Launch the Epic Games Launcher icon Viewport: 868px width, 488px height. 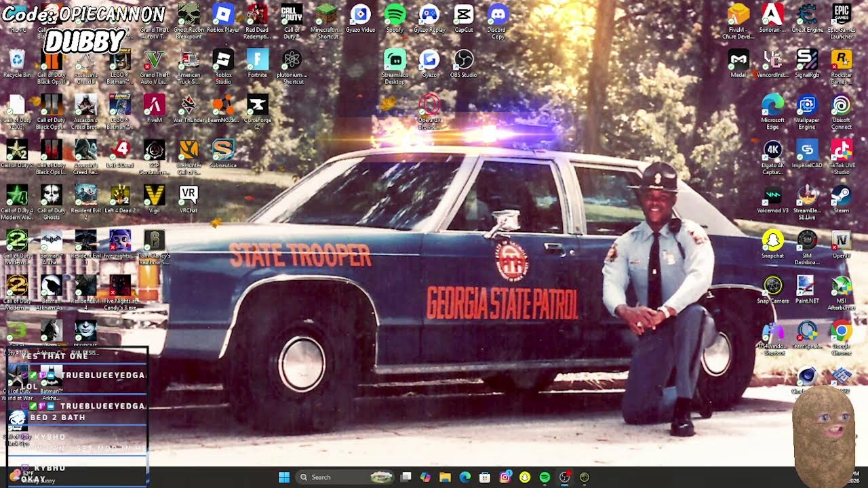pos(841,22)
